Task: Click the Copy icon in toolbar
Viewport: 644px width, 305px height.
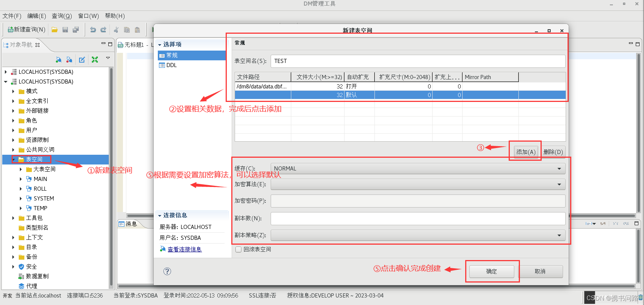Action: pyautogui.click(x=127, y=30)
